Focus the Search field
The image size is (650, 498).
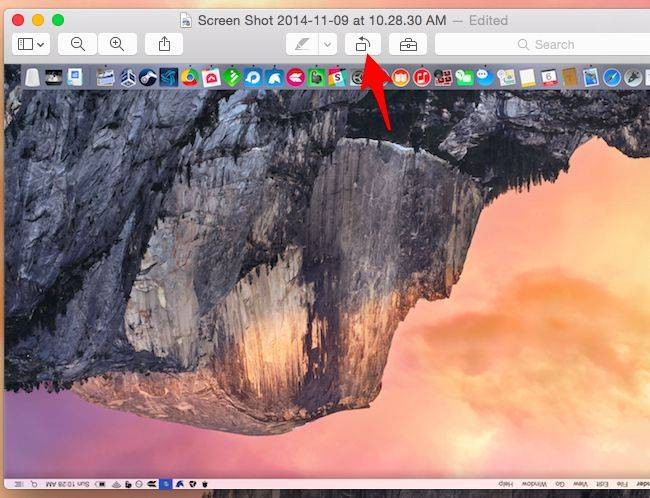[x=542, y=44]
